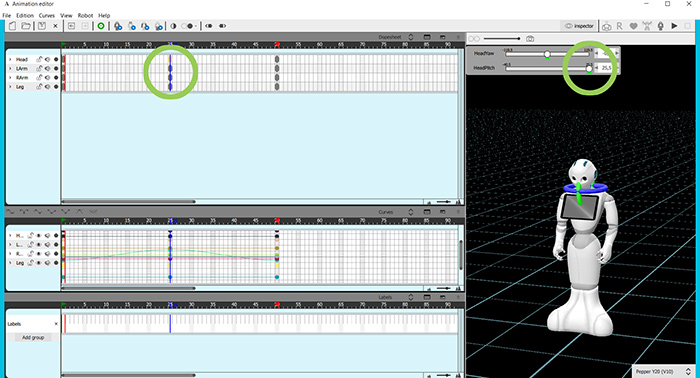Screen dimensions: 700x378
Task: Toggle the linked-circles icon in robot view
Action: point(474,39)
